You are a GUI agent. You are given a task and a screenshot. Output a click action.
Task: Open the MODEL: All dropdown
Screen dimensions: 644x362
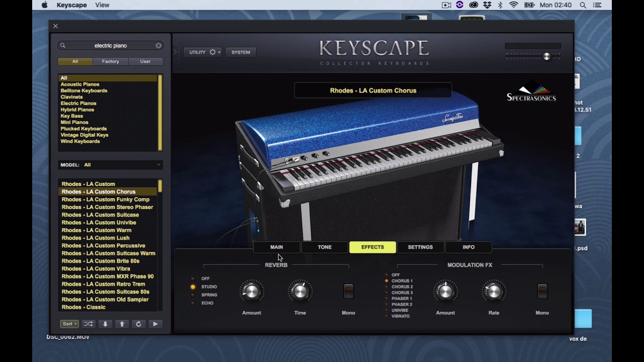pyautogui.click(x=110, y=165)
